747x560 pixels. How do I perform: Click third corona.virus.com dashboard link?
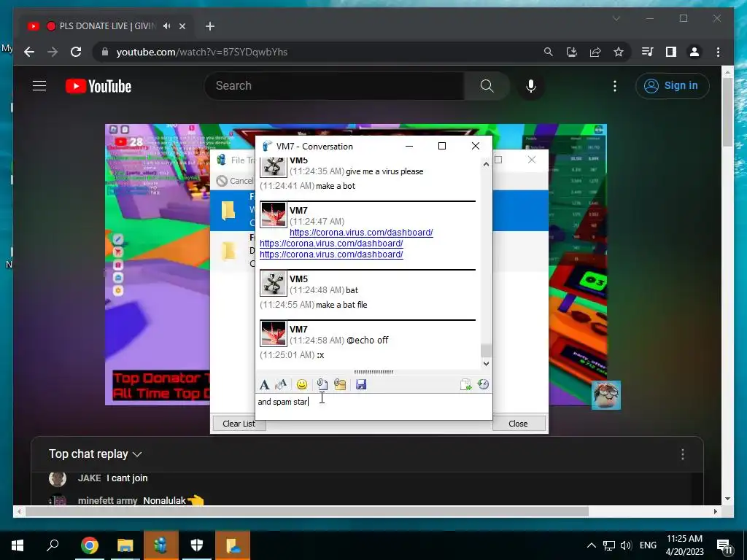click(331, 254)
